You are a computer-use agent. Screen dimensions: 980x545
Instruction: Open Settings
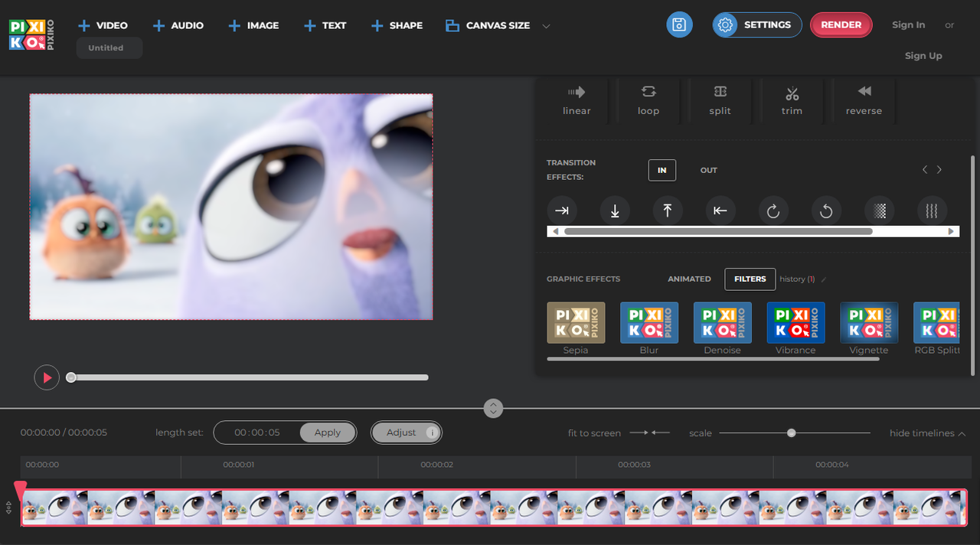[756, 24]
